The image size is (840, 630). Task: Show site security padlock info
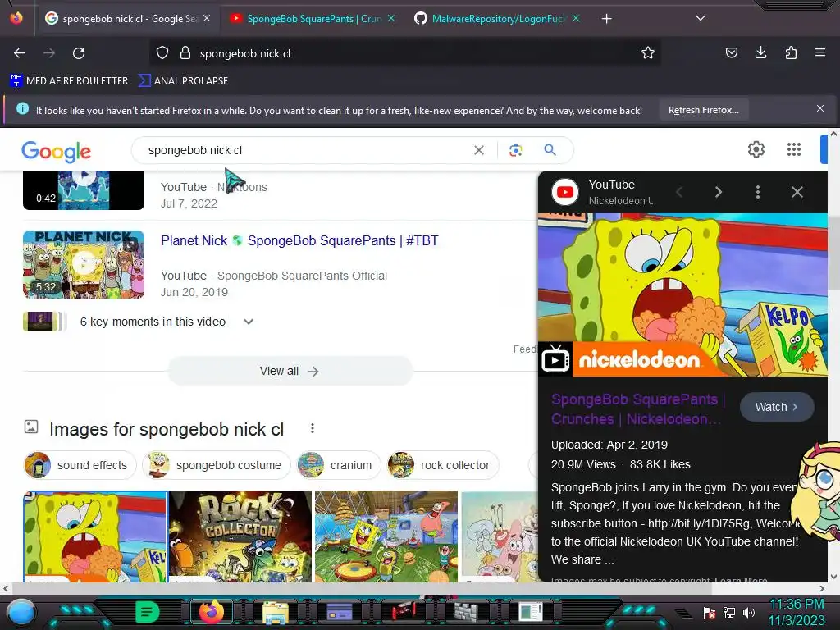tap(185, 53)
